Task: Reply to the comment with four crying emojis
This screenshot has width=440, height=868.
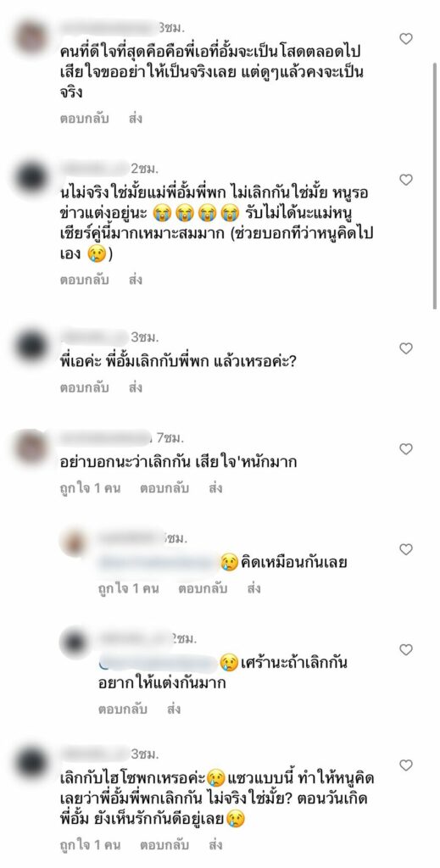Action: pyautogui.click(x=84, y=280)
